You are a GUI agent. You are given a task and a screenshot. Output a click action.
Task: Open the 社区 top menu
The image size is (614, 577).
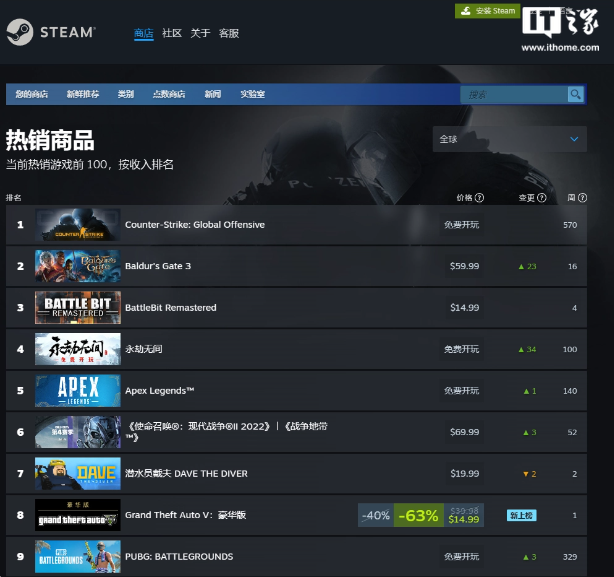172,33
